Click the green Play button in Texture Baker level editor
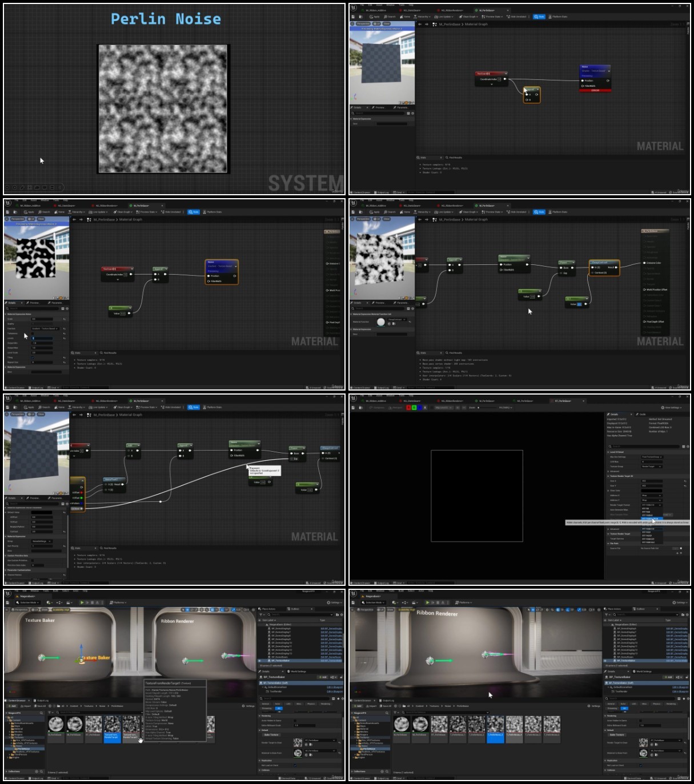 coord(82,602)
